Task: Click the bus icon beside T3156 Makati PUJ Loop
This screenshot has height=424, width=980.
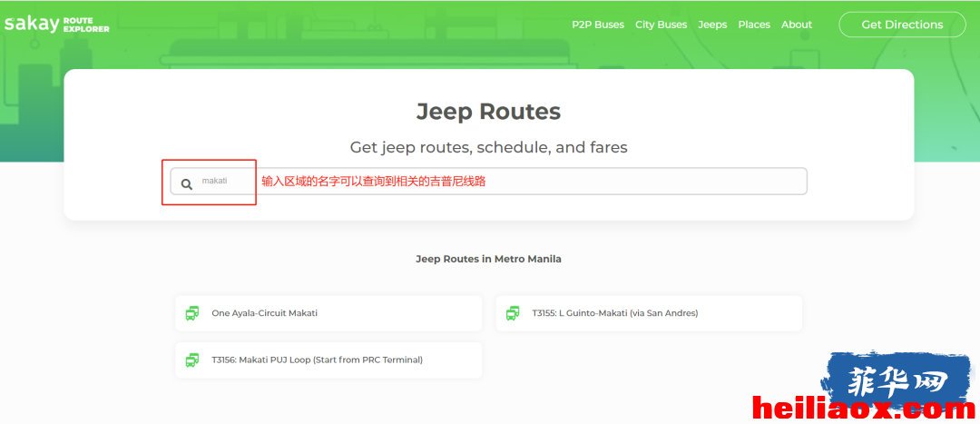Action: pos(192,360)
